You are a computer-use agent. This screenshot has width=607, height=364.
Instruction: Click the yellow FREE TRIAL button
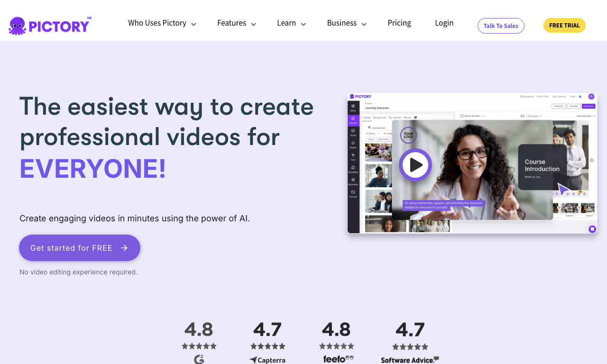tap(564, 25)
